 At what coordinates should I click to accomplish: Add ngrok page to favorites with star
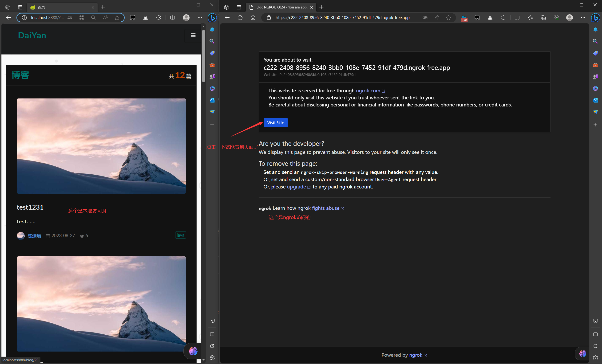pyautogui.click(x=448, y=18)
